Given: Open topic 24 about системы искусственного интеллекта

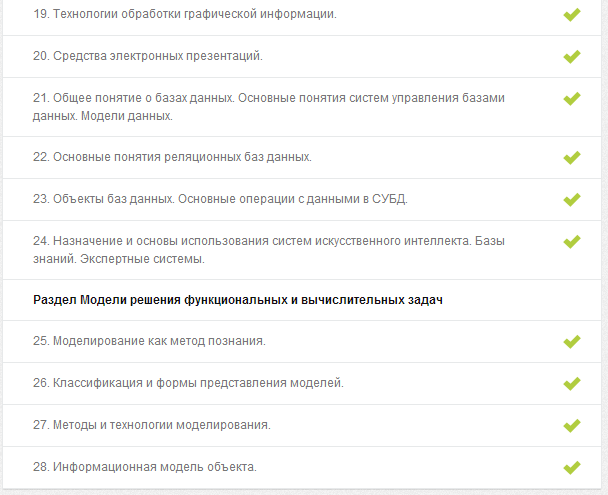Looking at the screenshot, I should [269, 250].
